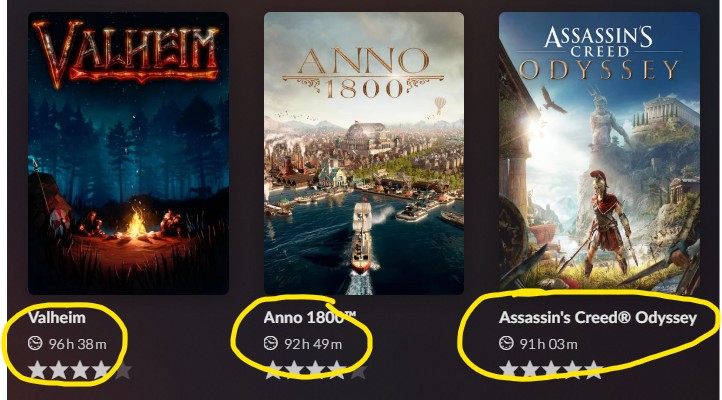Click the clock icon next to 92h 49m
The image size is (722, 400).
coord(271,343)
